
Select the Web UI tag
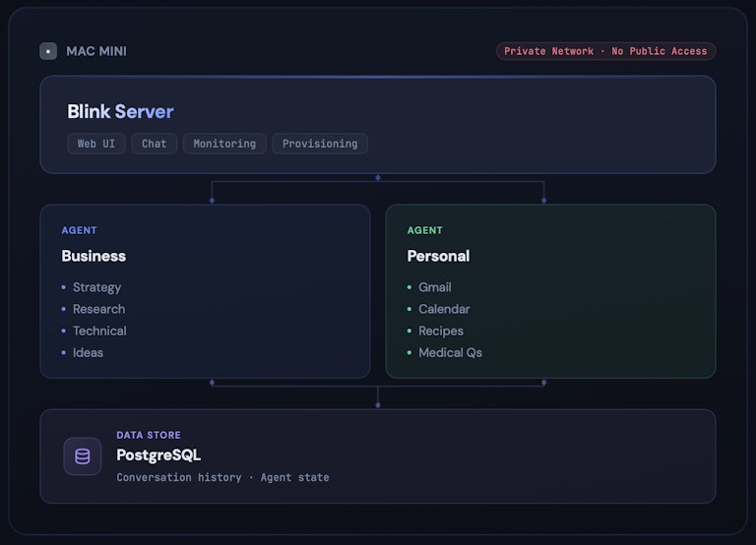click(x=96, y=144)
